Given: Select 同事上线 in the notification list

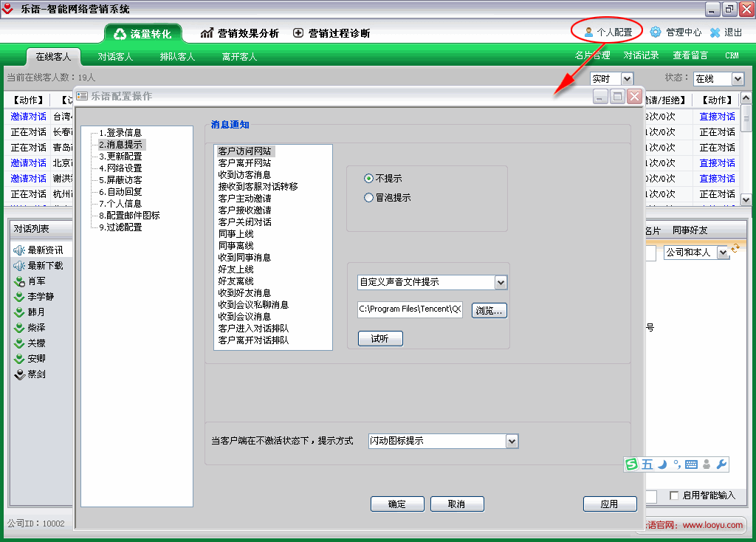Looking at the screenshot, I should tap(236, 234).
